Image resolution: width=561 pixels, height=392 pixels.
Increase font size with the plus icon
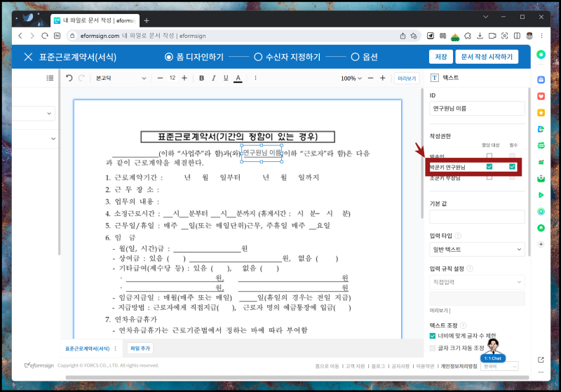coord(184,78)
